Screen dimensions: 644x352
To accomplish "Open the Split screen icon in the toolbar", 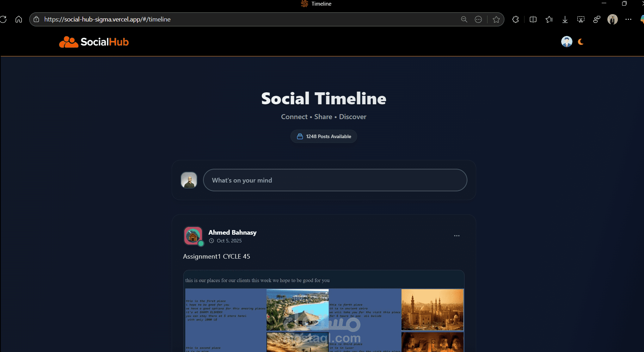I will [x=533, y=19].
